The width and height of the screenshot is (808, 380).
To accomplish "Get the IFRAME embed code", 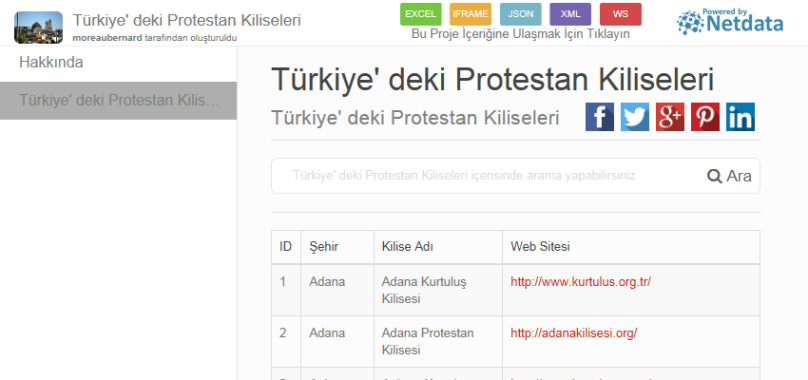I will pos(470,14).
